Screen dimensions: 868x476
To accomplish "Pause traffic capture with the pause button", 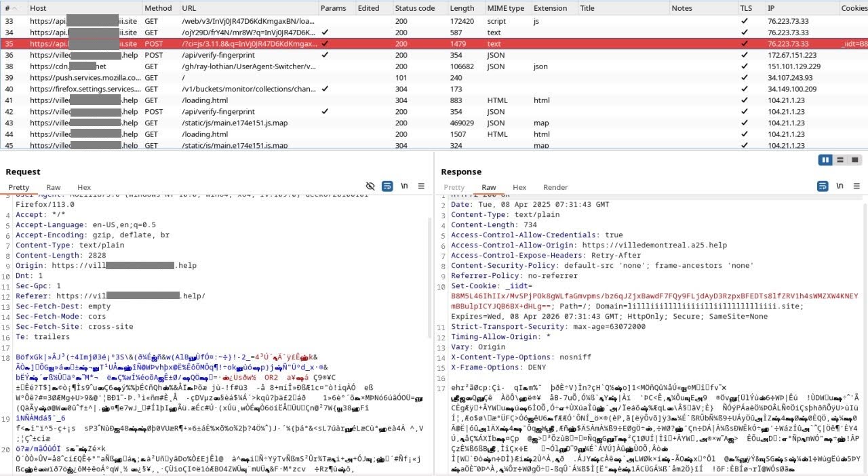I will (x=825, y=159).
